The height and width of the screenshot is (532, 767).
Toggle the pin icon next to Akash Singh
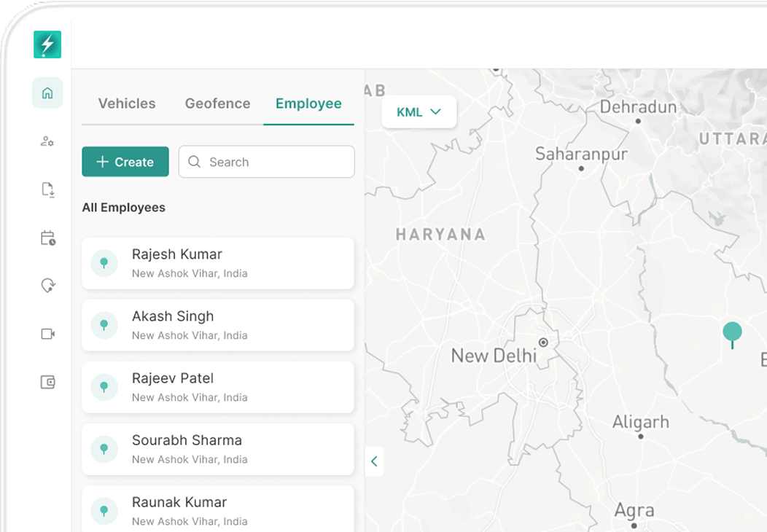[104, 325]
